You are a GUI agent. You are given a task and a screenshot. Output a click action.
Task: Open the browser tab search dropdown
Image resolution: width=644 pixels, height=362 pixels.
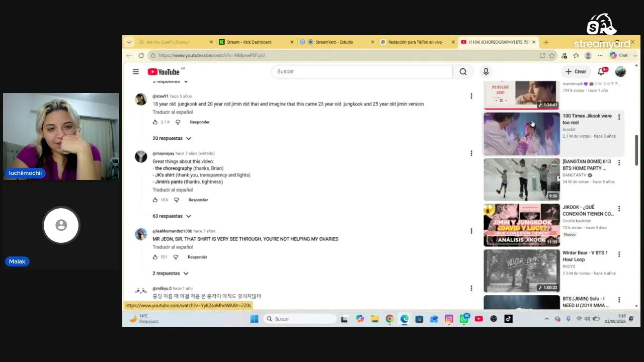tap(129, 42)
